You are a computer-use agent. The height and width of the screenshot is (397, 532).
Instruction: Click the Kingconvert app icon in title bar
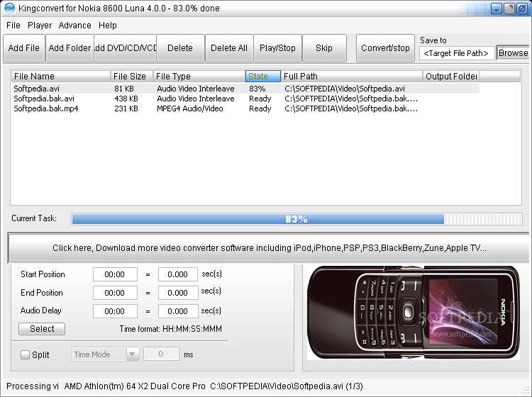[x=9, y=8]
